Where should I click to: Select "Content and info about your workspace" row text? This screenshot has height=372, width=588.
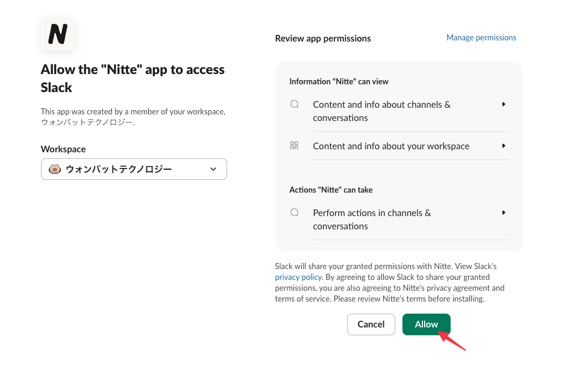(391, 146)
